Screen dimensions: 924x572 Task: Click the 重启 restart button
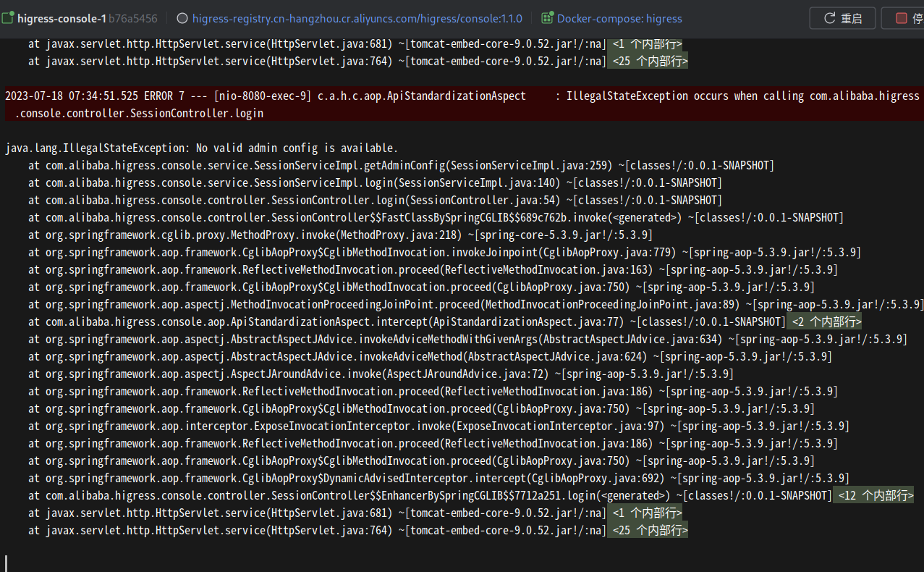[842, 18]
